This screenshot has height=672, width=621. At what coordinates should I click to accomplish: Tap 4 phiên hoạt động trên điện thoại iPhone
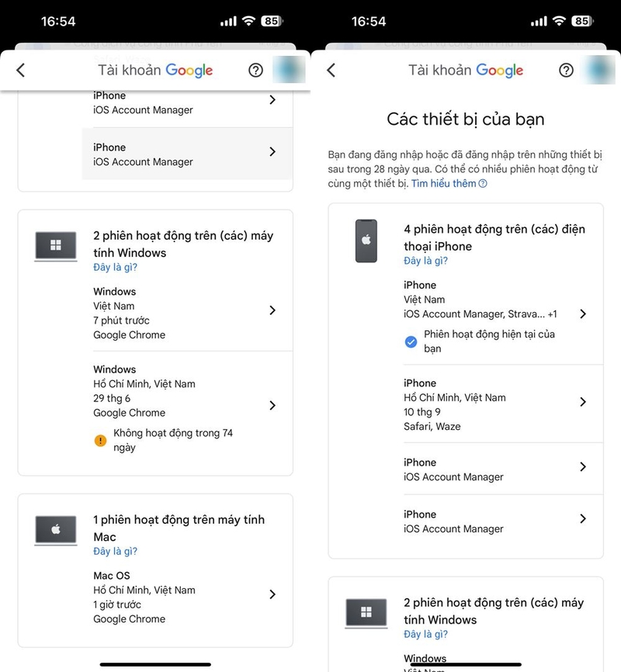pyautogui.click(x=494, y=237)
